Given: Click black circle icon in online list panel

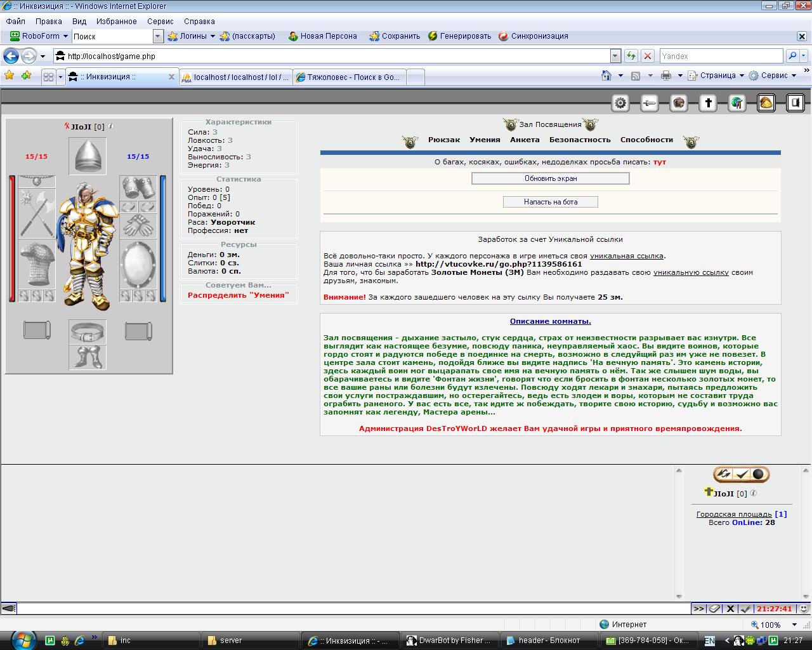Looking at the screenshot, I should pyautogui.click(x=758, y=474).
